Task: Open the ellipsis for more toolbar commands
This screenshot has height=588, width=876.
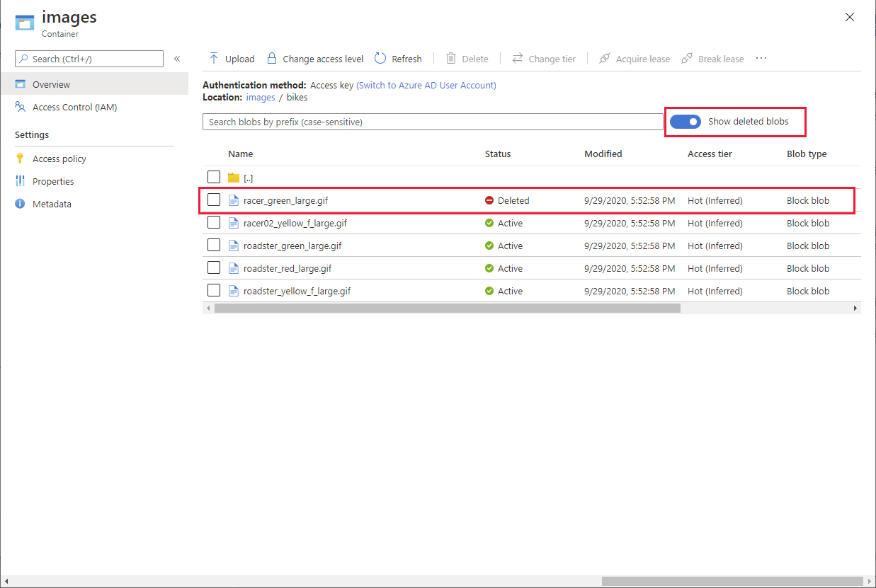Action: 761,59
